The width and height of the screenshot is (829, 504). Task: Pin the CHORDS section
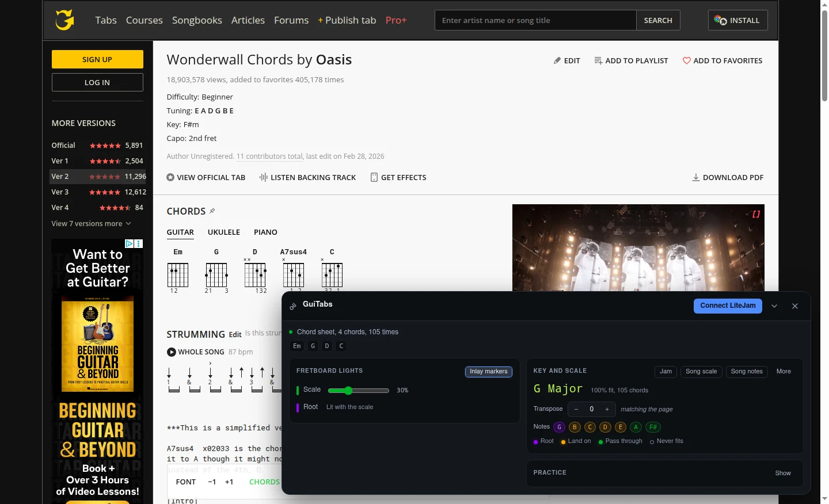pos(212,211)
